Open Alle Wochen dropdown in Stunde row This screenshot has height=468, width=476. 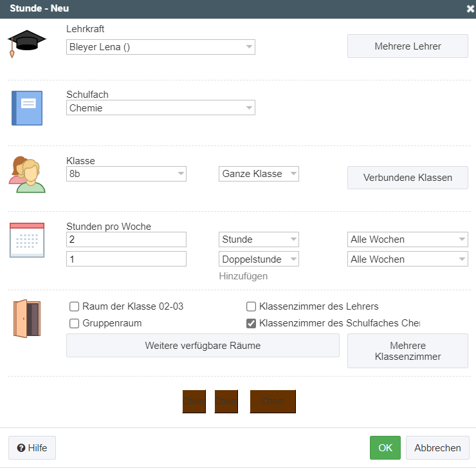click(x=407, y=239)
